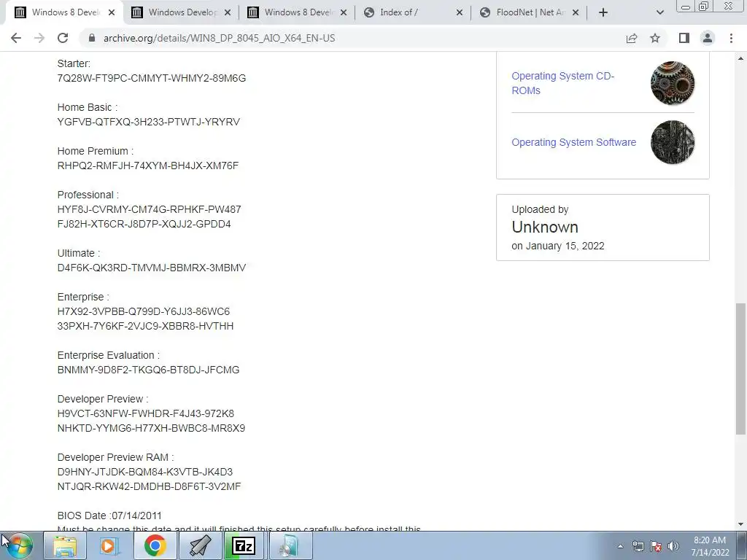Close the Windows Develop tab
The width and height of the screenshot is (747, 560).
coord(228,13)
